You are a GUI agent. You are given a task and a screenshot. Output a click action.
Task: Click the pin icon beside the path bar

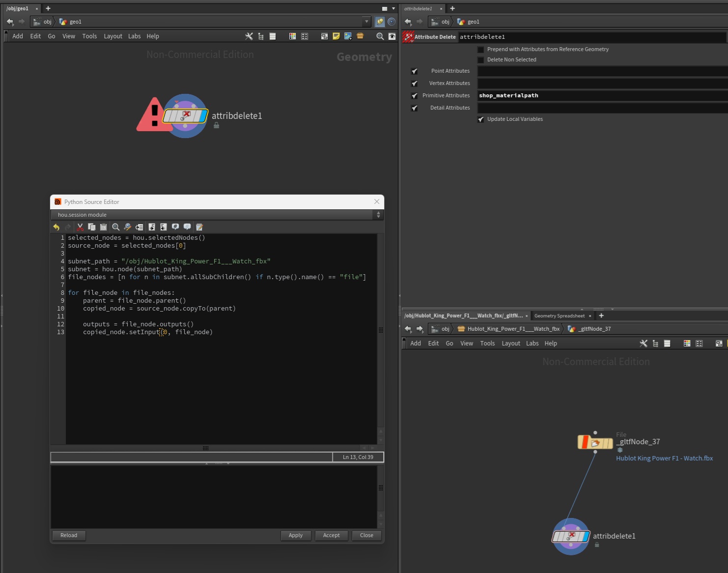pos(380,22)
